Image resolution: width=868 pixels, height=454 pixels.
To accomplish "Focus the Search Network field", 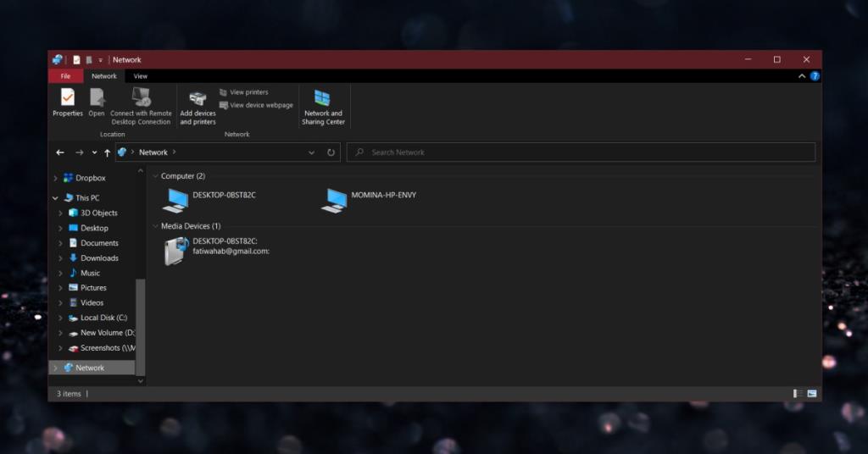I will click(581, 152).
